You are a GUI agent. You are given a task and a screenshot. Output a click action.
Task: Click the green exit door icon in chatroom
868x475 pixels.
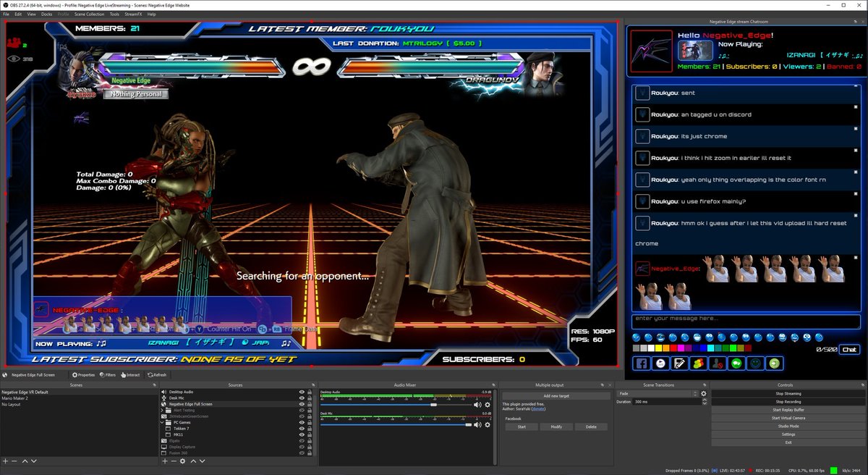point(775,364)
